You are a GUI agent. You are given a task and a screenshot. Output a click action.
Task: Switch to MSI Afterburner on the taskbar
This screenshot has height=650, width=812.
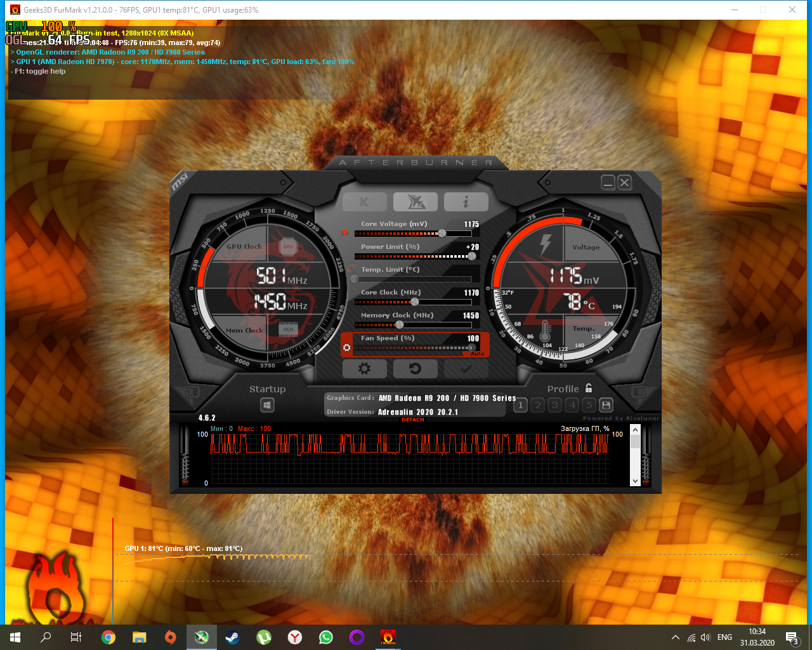(x=202, y=637)
